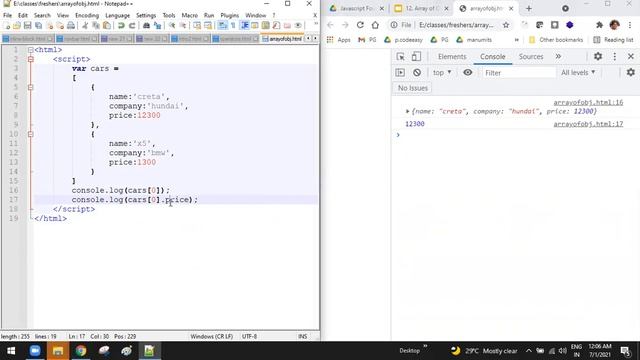Toggle DevTools device toolbar icon
The width and height of the screenshot is (640, 360).
[x=416, y=56]
